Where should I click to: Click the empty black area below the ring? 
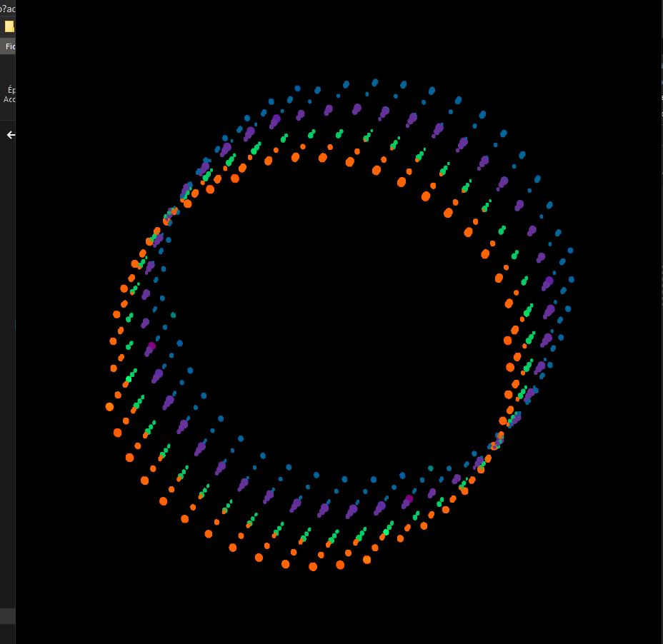(x=336, y=607)
